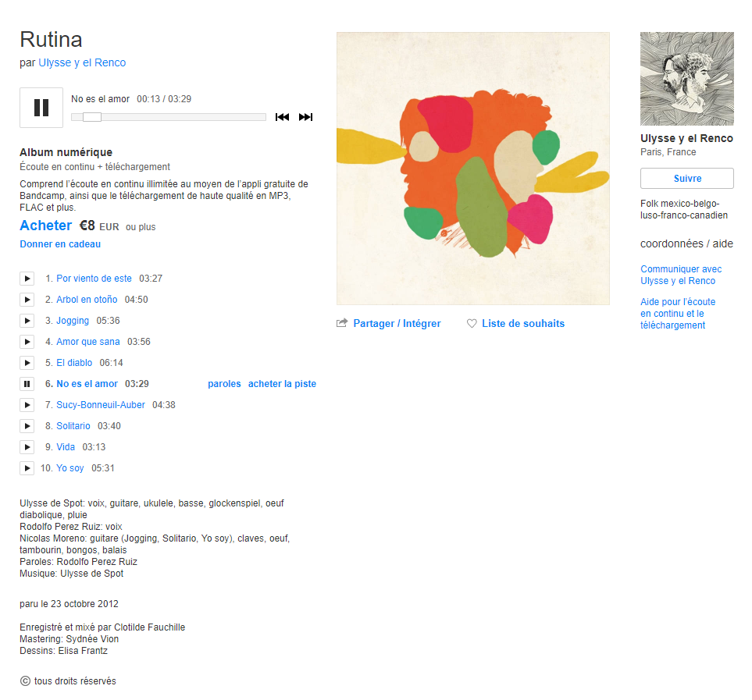Viewport: 752px width, 700px height.
Task: Pause the currently playing track with the large button
Action: coord(41,108)
